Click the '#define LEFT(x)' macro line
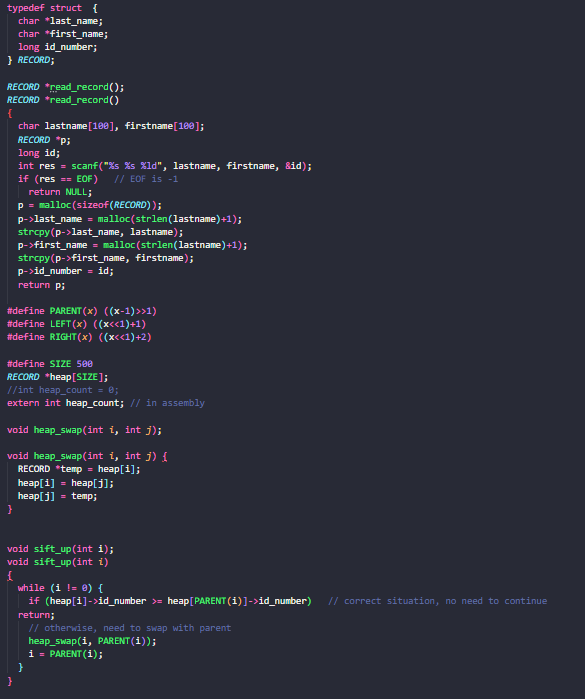This screenshot has width=585, height=699. coord(76,324)
